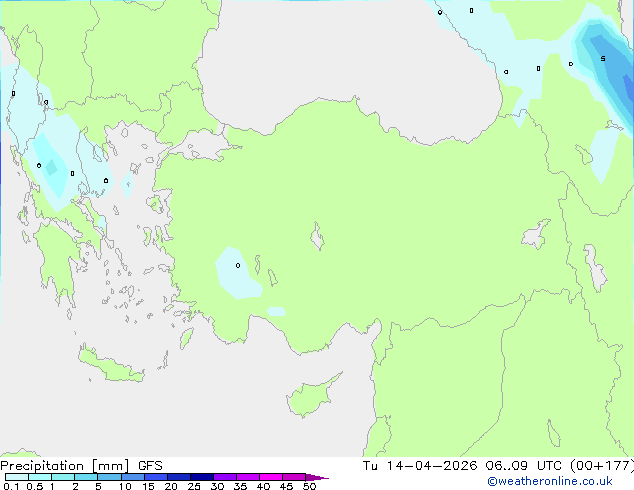Click the legend value label '0.1'
Screen dimensions: 634x490
[x=11, y=486]
